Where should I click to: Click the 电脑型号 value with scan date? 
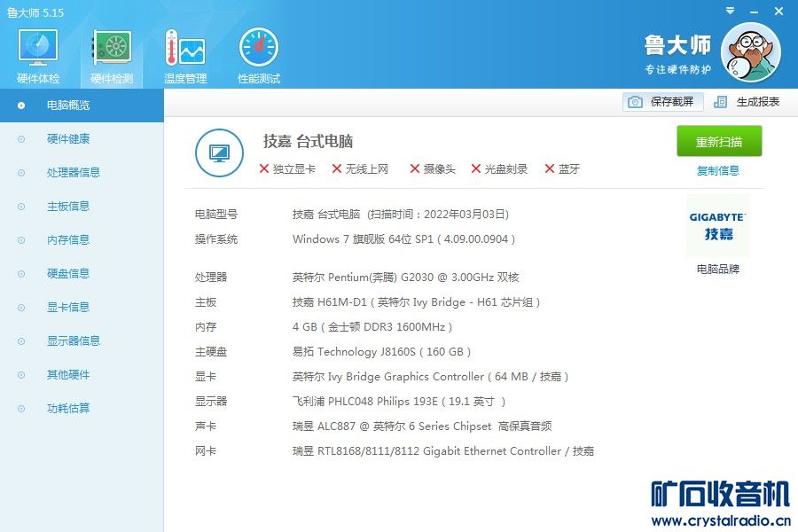pyautogui.click(x=401, y=215)
